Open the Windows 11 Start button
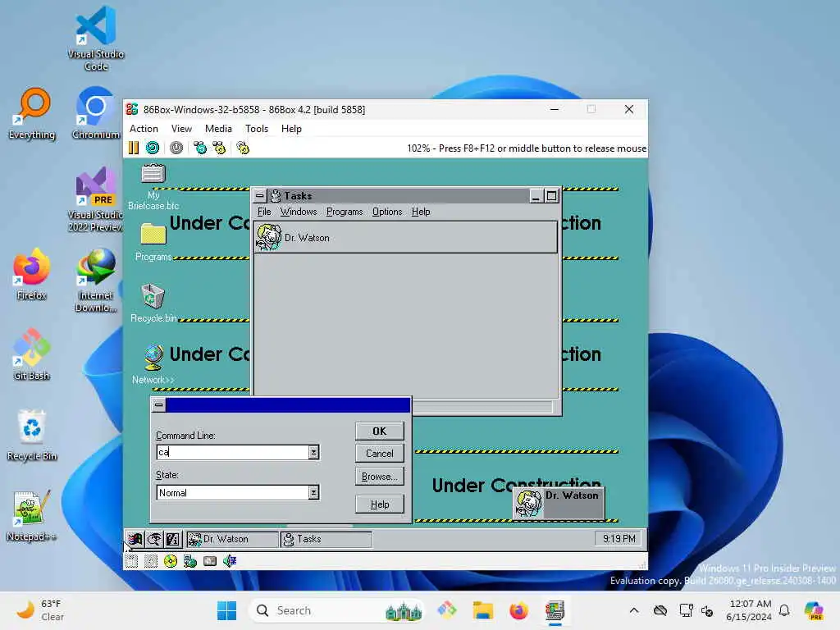Viewport: 840px width, 630px height. coord(227,610)
